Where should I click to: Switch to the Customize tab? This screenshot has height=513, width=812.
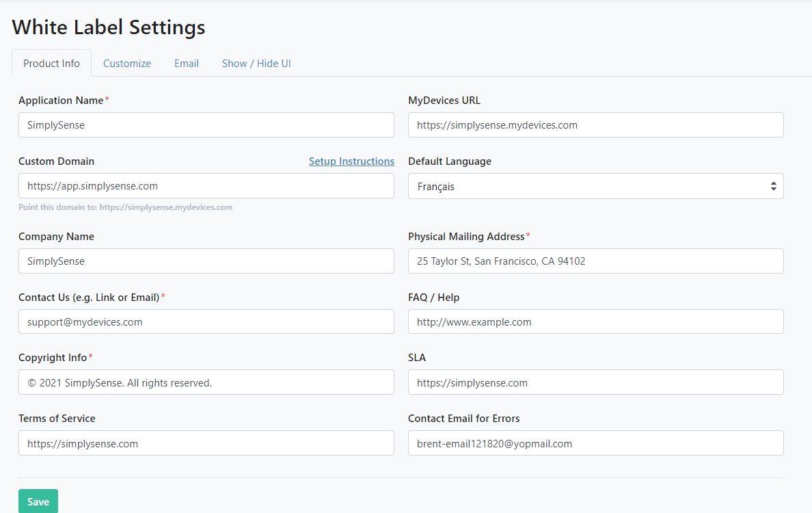tap(127, 63)
